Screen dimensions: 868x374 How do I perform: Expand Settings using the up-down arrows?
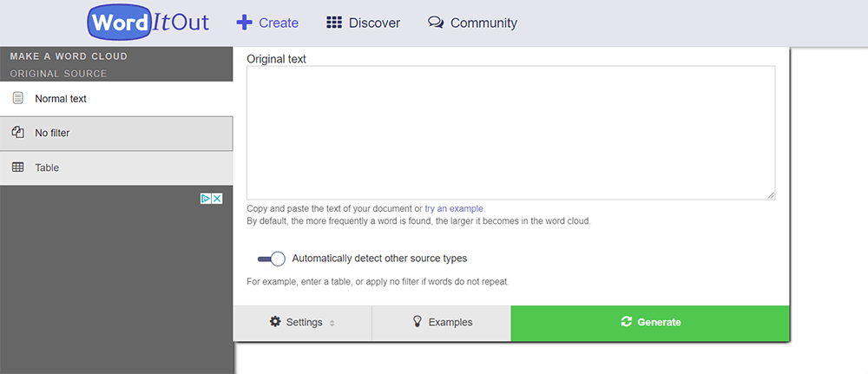pyautogui.click(x=332, y=323)
